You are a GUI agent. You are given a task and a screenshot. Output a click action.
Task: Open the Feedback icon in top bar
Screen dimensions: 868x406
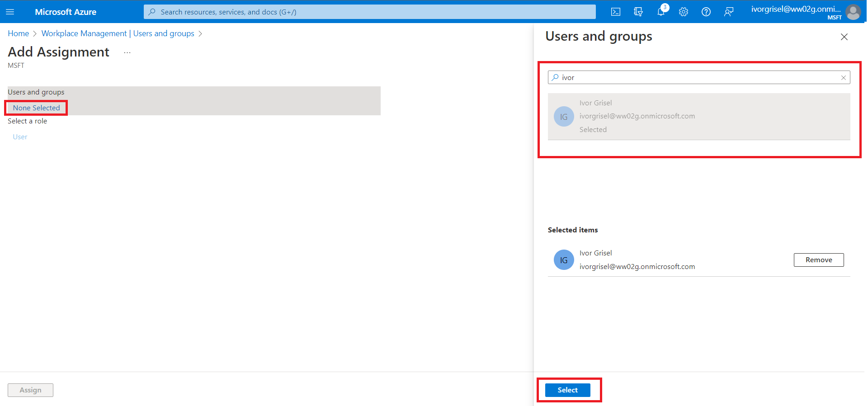729,12
